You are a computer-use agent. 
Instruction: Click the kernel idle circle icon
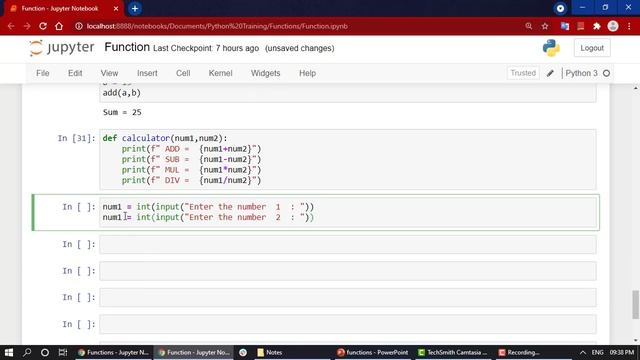[x=607, y=73]
